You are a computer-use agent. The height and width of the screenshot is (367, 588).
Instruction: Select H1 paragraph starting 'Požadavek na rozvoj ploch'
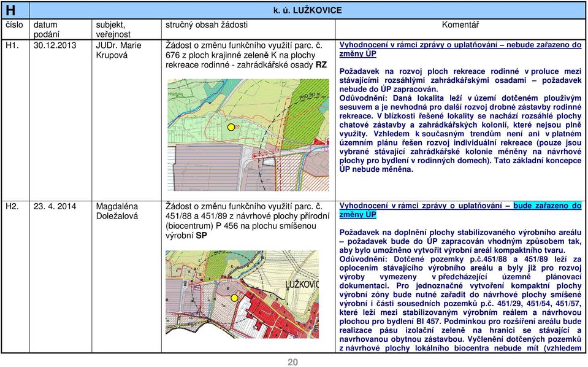pyautogui.click(x=460, y=80)
